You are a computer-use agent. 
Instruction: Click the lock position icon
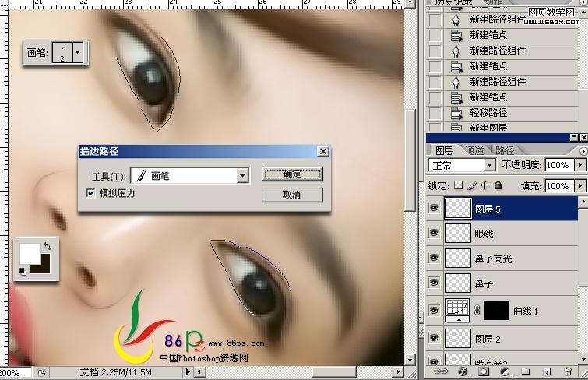[x=484, y=186]
